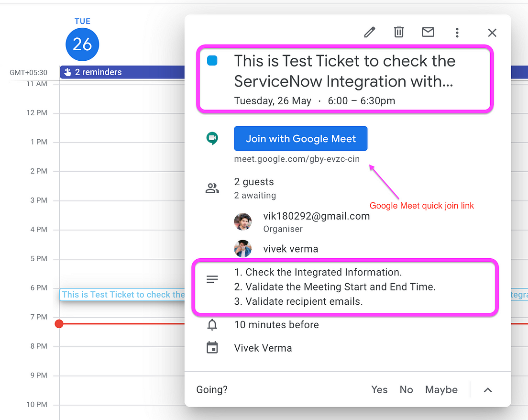The width and height of the screenshot is (528, 420).
Task: Click the Vivek Verma calendar name
Action: tap(263, 348)
